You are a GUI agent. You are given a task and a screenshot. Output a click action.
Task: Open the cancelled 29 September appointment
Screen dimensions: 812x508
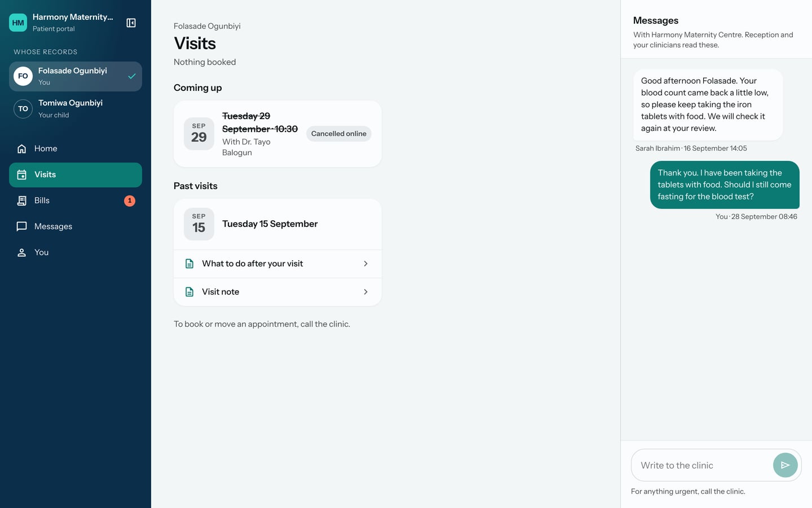pos(277,134)
